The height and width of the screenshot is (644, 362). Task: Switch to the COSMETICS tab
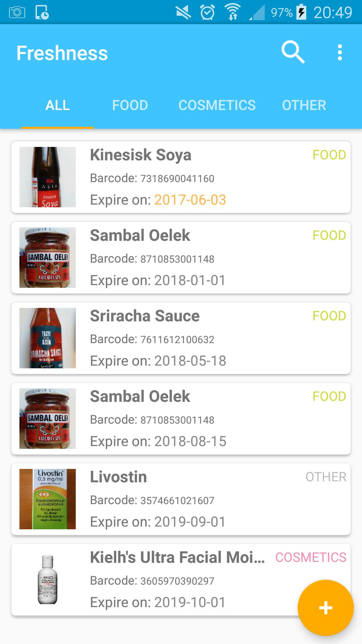[x=217, y=105]
